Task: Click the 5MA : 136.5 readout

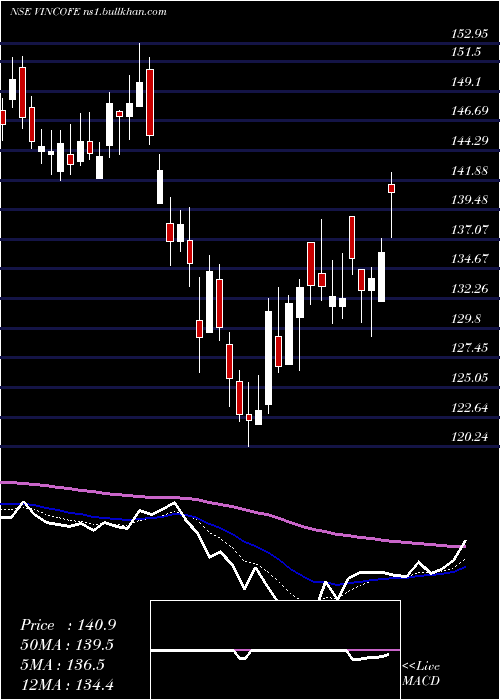Action: 62,665
